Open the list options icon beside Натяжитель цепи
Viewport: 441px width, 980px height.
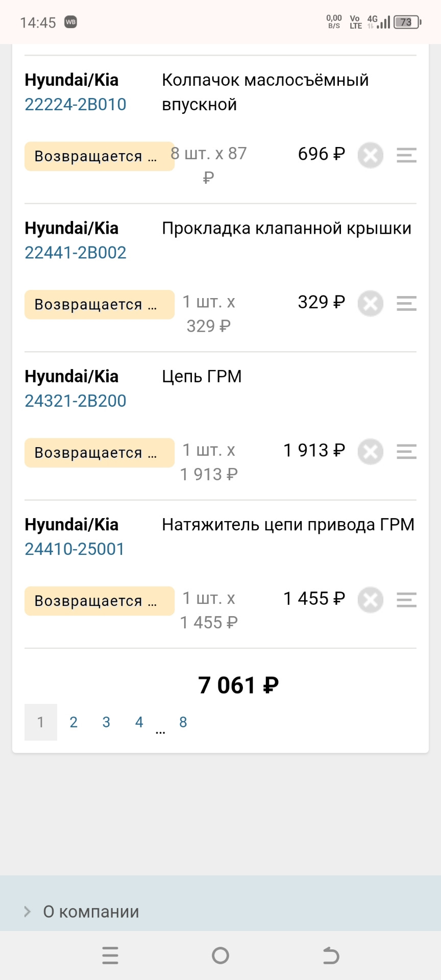tap(406, 600)
